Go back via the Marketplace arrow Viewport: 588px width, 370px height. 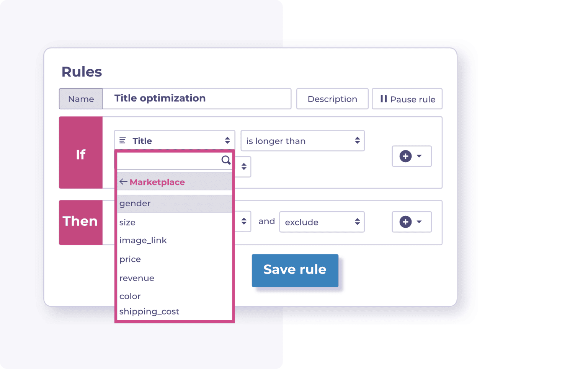[x=123, y=182]
